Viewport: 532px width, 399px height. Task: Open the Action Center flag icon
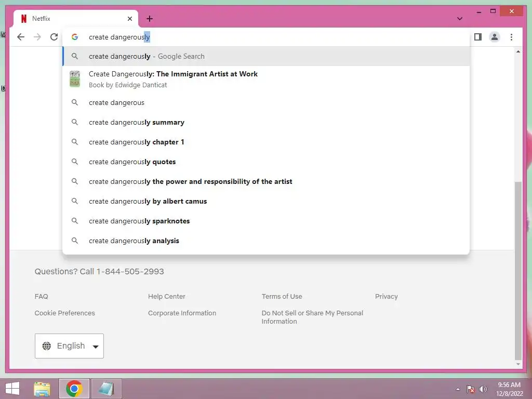470,389
